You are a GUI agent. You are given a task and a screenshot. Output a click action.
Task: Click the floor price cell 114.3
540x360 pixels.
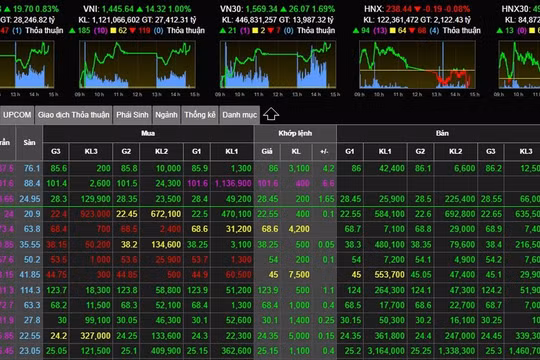point(30,290)
